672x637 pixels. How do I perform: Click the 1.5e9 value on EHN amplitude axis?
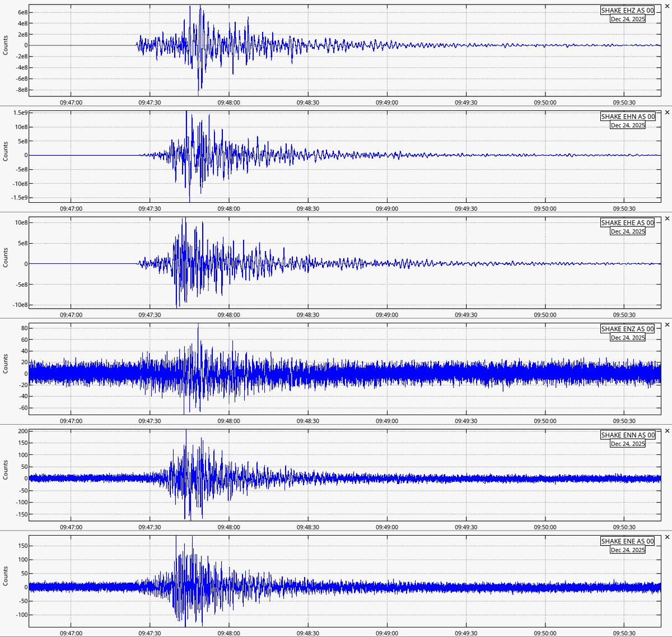tap(20, 113)
